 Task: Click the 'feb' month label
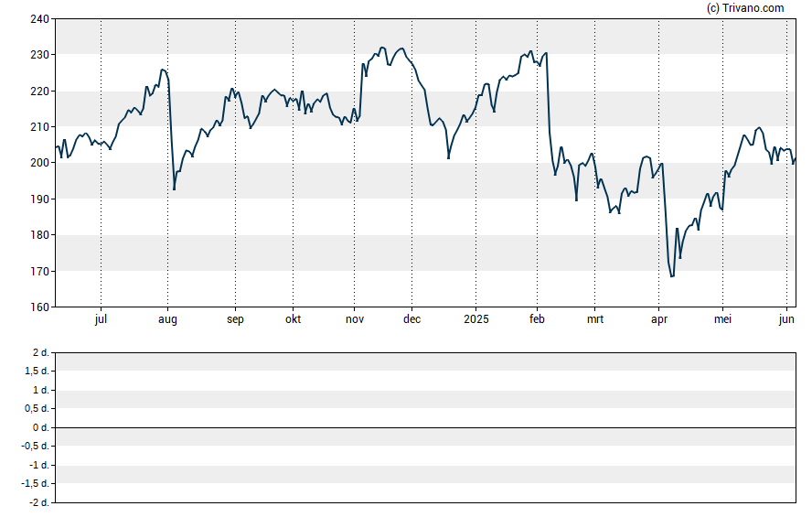coord(537,319)
